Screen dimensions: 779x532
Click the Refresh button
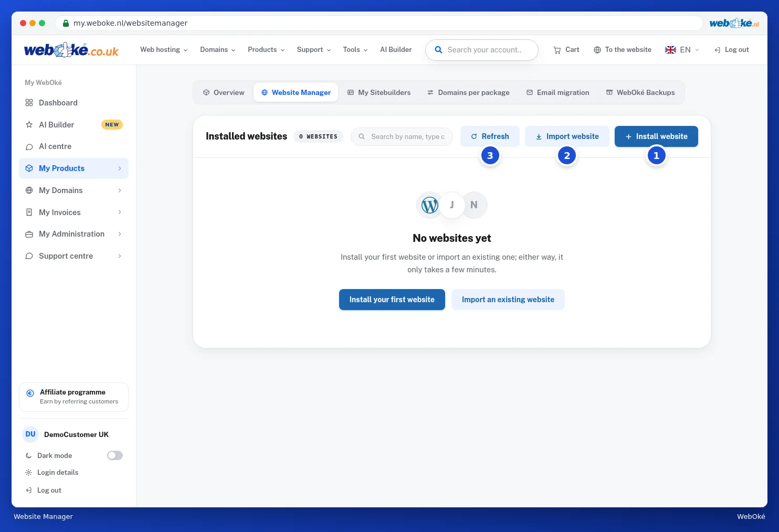point(490,136)
